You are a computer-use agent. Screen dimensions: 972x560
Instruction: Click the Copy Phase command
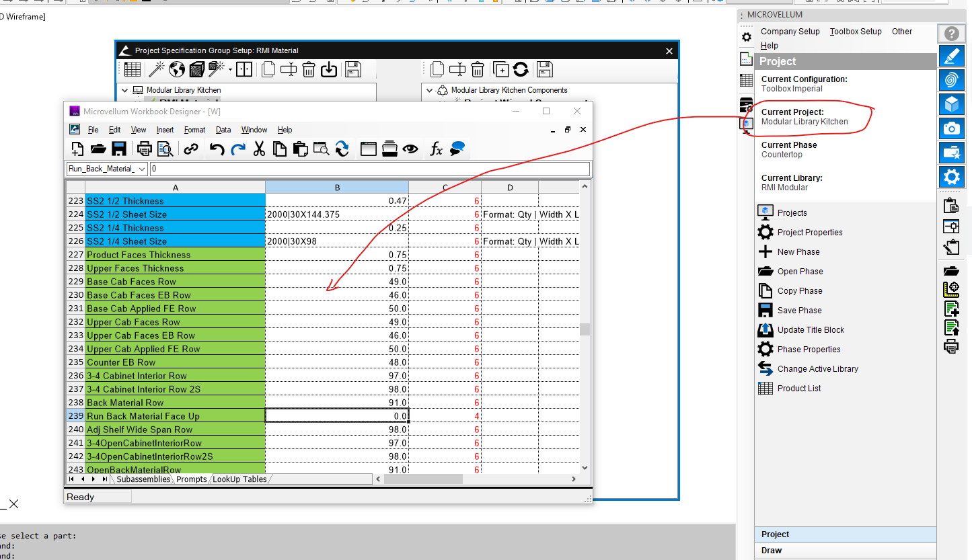tap(800, 290)
